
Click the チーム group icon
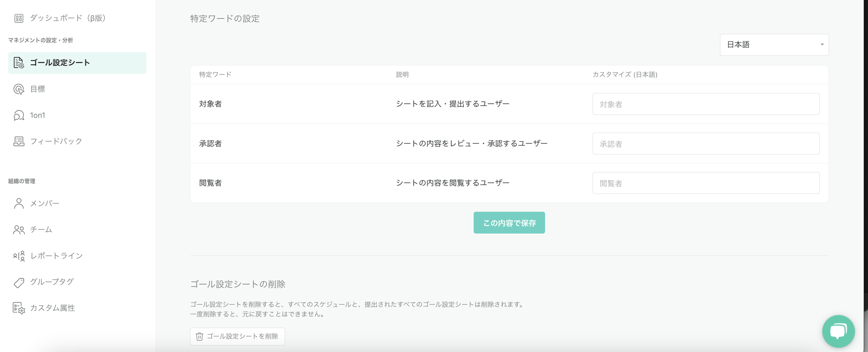[19, 229]
